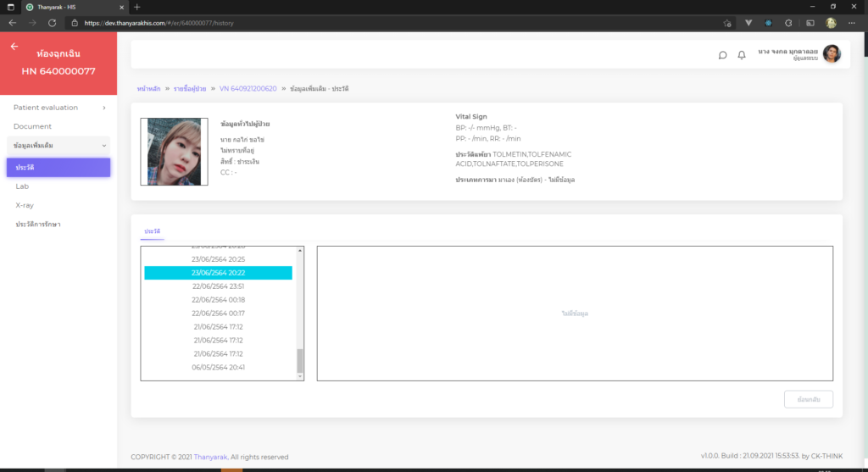Select history entry 22/06/2564 23:51
Viewport: 868px width, 472px height.
click(x=218, y=286)
